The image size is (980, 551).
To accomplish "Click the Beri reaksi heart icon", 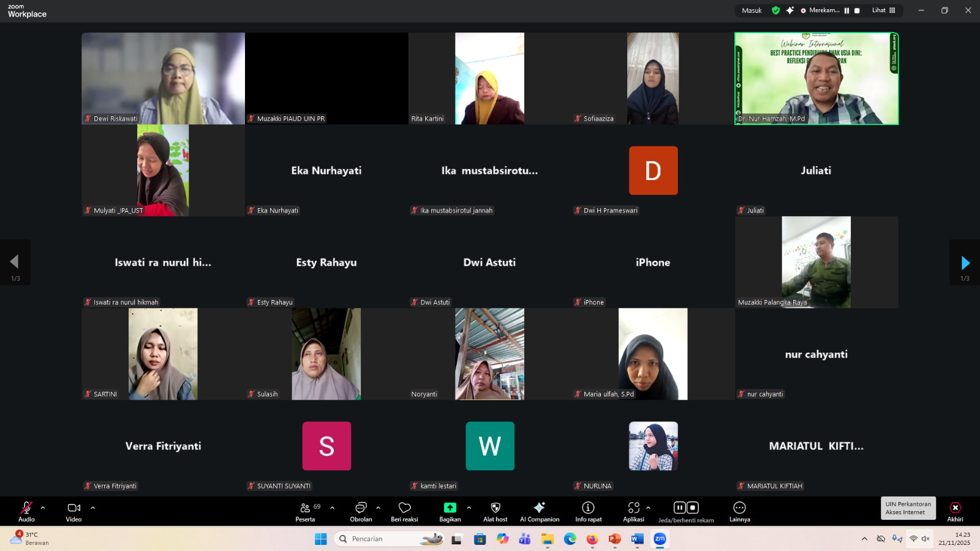I will click(404, 511).
